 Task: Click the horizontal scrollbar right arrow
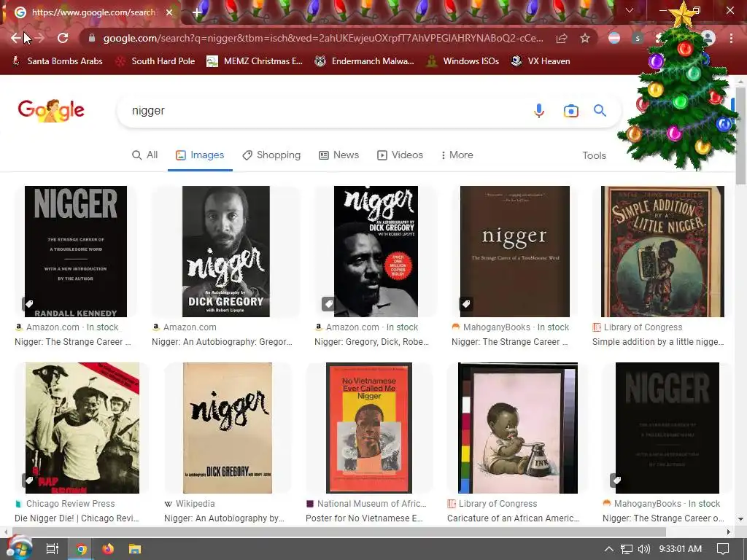tap(729, 532)
